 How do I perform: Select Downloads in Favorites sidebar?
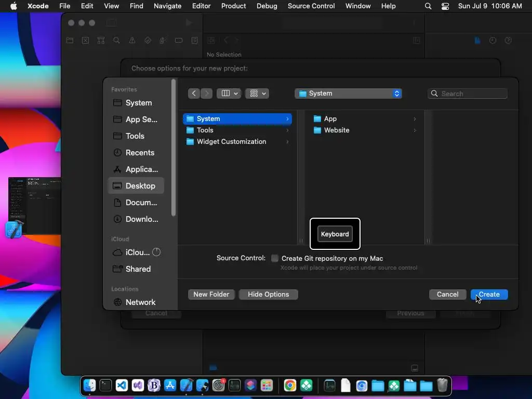(x=136, y=219)
